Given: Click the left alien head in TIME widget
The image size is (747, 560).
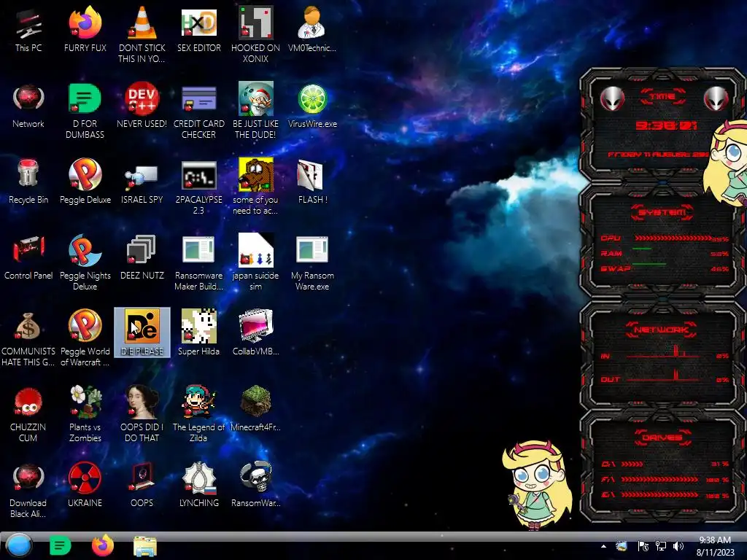Looking at the screenshot, I should pyautogui.click(x=612, y=99).
